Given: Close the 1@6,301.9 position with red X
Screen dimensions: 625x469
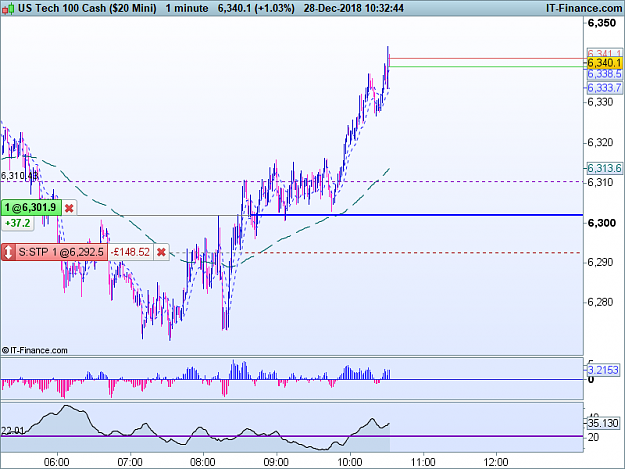Looking at the screenshot, I should point(69,208).
